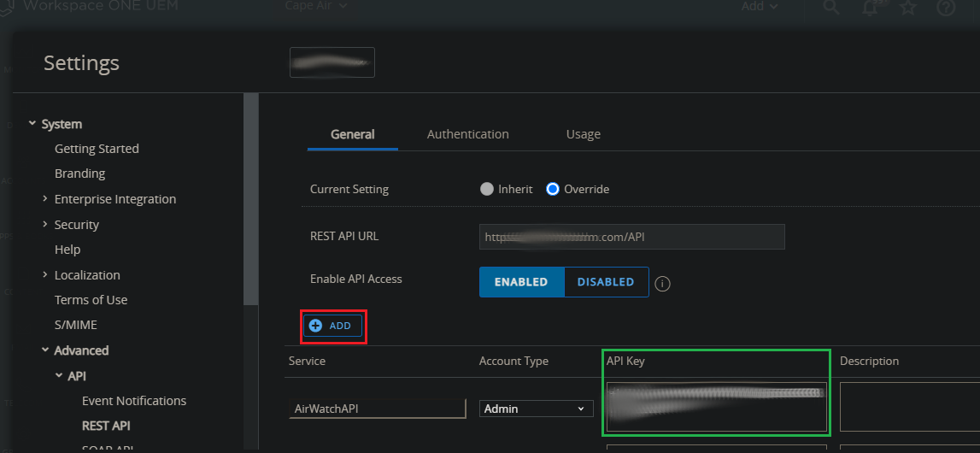Expand the Localization section
The image size is (980, 453).
click(45, 274)
